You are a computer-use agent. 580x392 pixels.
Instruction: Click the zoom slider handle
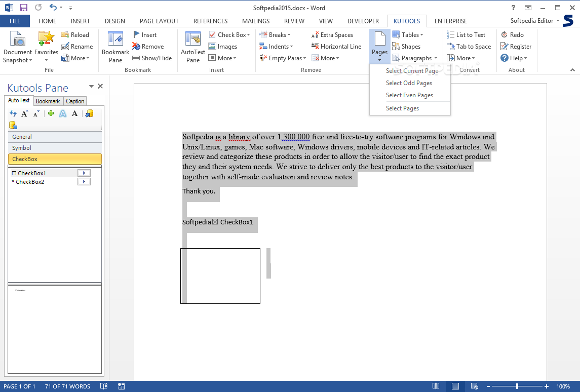(517, 386)
